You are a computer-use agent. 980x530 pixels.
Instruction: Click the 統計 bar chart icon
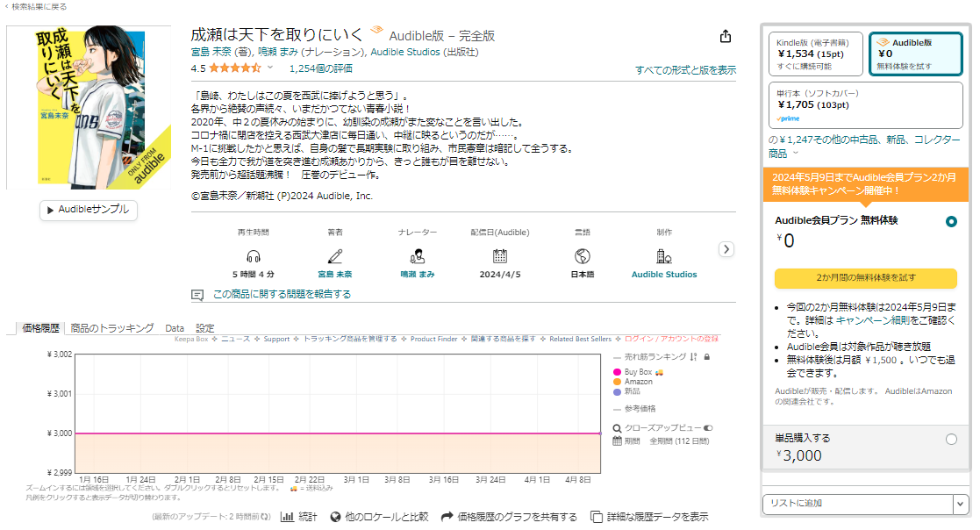click(287, 517)
